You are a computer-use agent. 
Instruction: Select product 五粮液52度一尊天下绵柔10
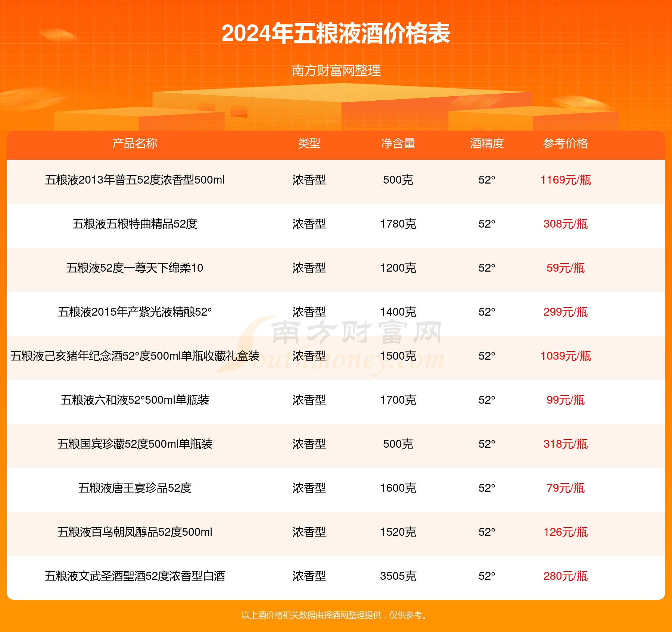pyautogui.click(x=135, y=268)
